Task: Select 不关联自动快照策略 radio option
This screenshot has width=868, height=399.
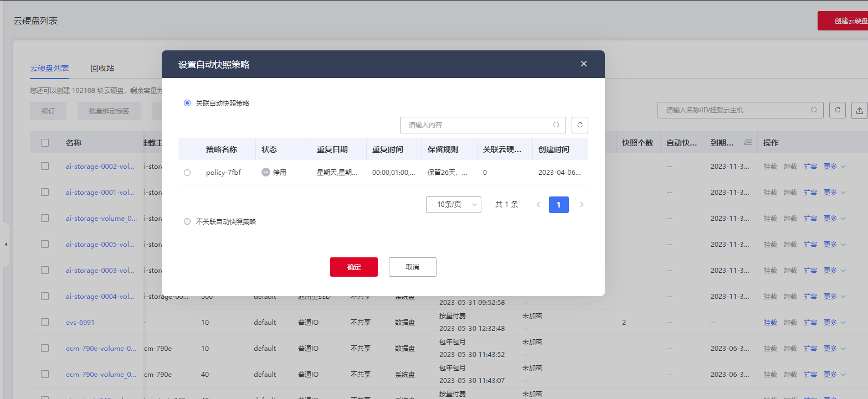Action: [x=187, y=221]
